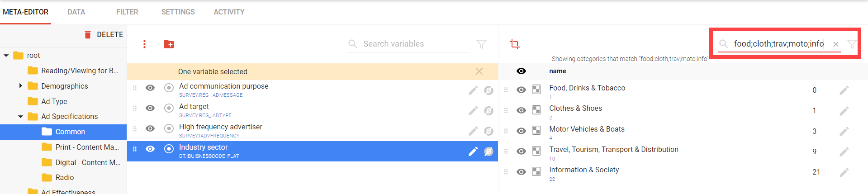Viewport: 868px width, 194px height.
Task: Open the three-dot more options menu
Action: [144, 44]
